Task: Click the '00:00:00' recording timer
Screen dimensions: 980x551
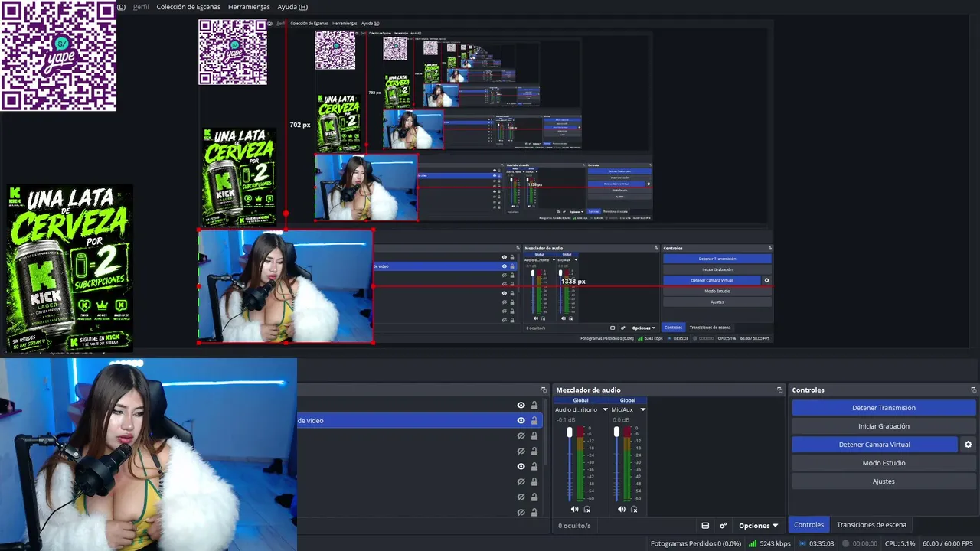Action: pos(865,543)
